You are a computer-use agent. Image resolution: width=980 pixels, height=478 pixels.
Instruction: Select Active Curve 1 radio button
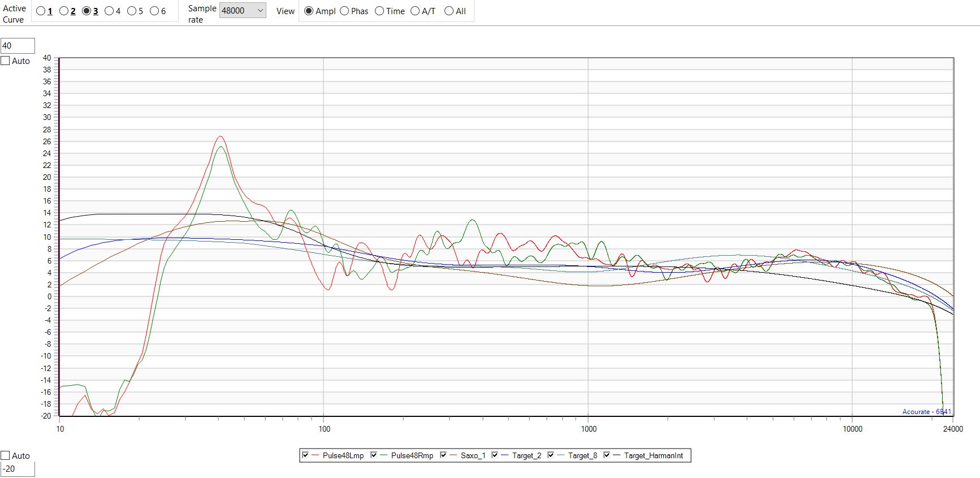(x=41, y=11)
